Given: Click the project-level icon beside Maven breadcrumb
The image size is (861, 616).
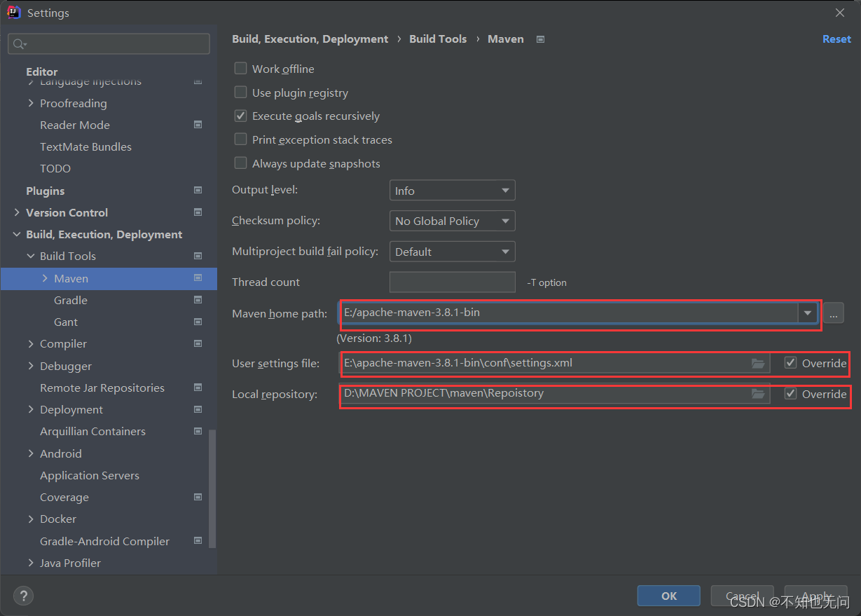Looking at the screenshot, I should [x=540, y=39].
